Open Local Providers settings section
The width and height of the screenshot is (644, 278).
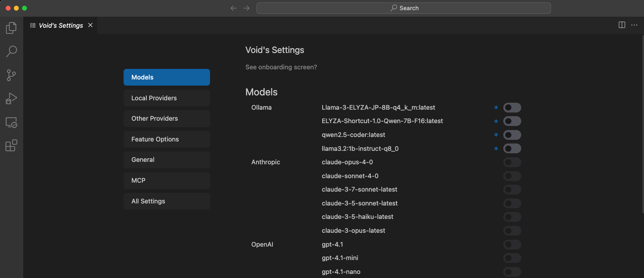click(x=167, y=98)
